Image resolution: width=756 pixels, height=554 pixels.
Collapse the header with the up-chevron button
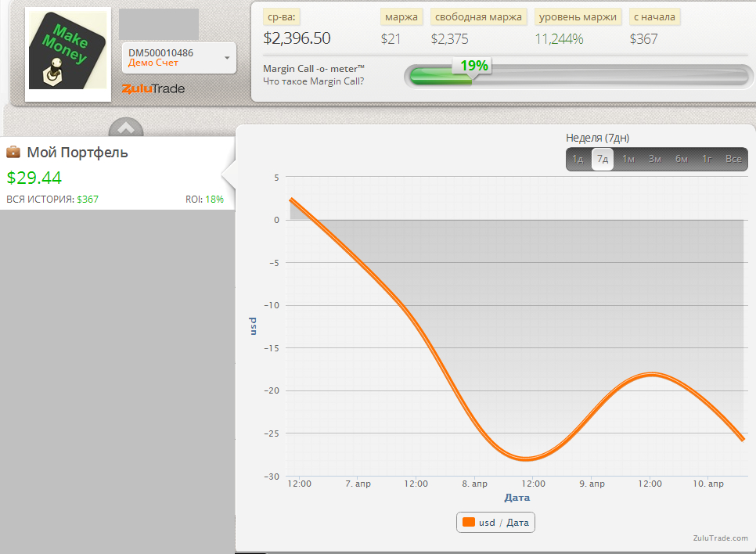tap(126, 128)
